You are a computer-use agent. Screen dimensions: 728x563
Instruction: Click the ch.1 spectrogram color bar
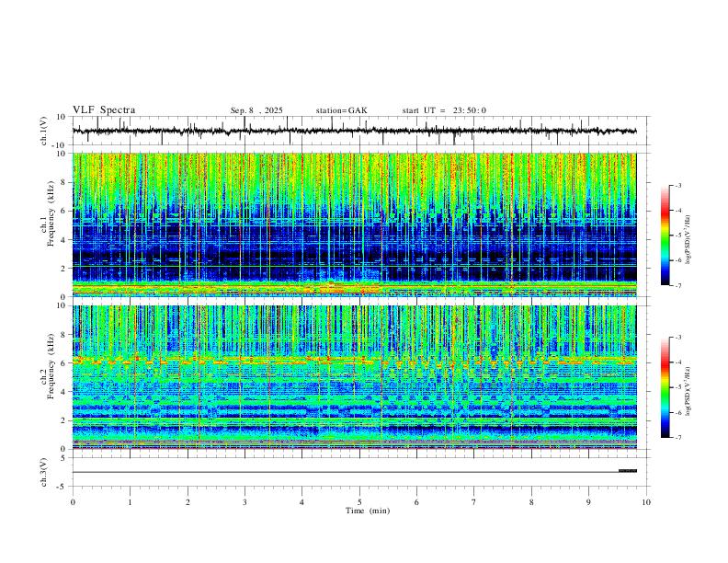tap(665, 236)
